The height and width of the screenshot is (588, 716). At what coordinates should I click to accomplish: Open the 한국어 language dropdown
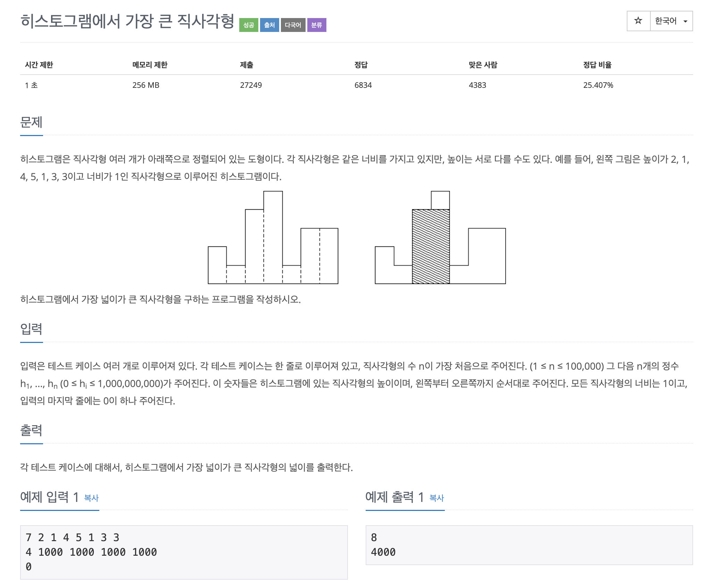coord(666,21)
